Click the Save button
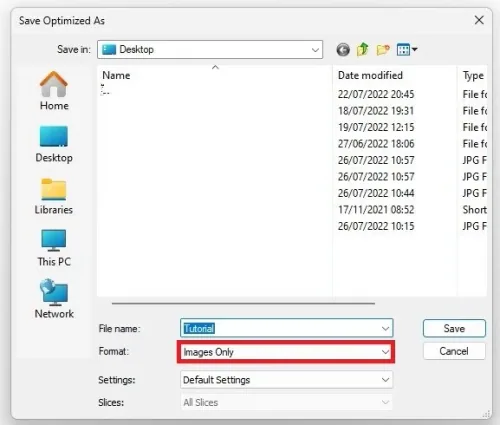Viewport: 500px width, 425px height. [454, 328]
